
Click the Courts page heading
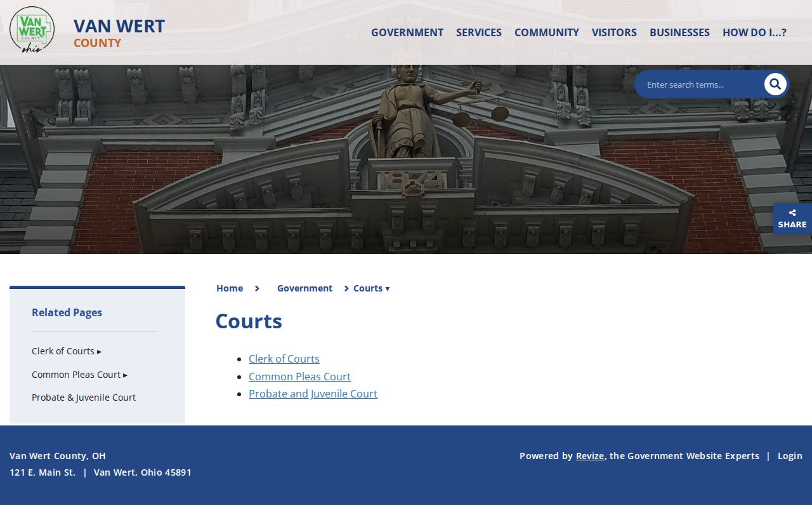coord(249,321)
